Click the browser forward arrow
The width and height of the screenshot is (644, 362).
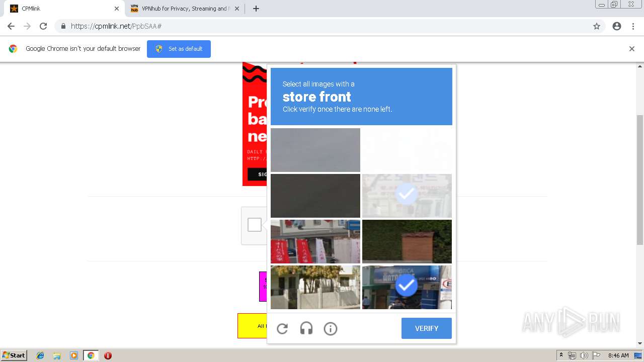click(27, 26)
